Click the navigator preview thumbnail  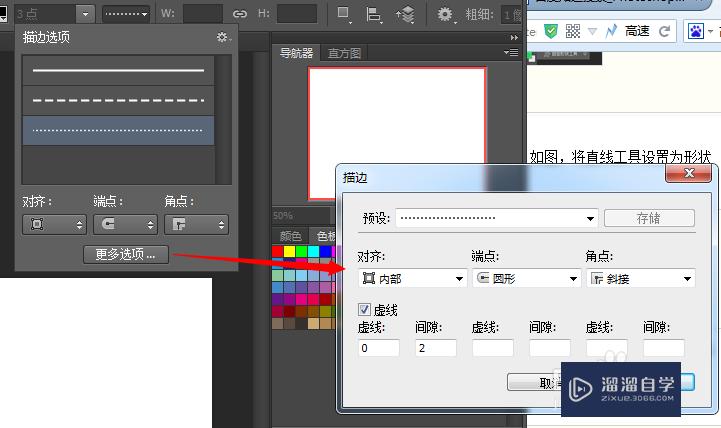click(x=397, y=133)
